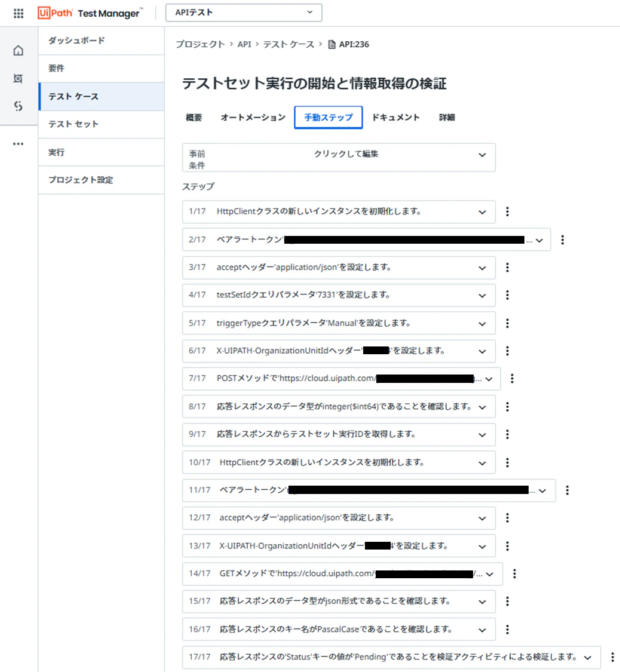
Task: Open the app launcher grid icon
Action: point(19,13)
